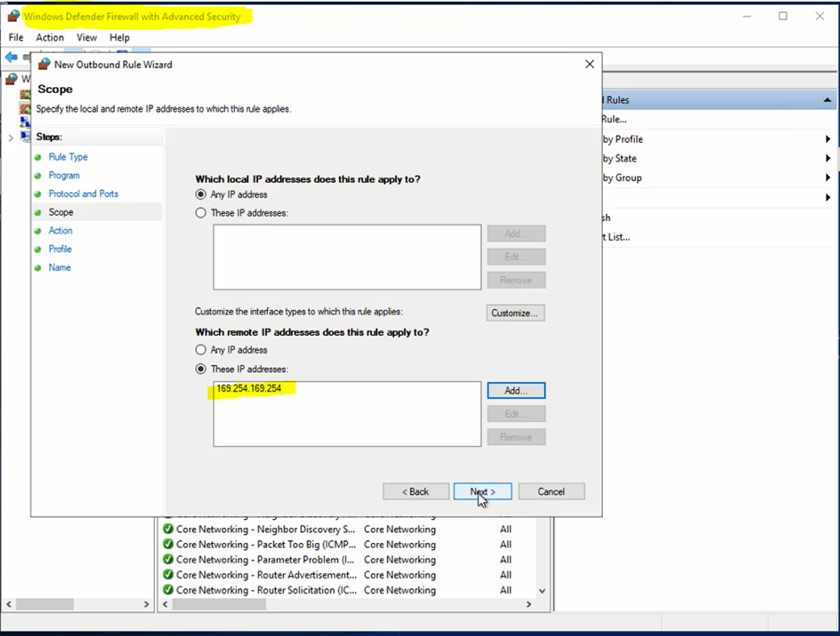Go to Name step

coord(60,267)
